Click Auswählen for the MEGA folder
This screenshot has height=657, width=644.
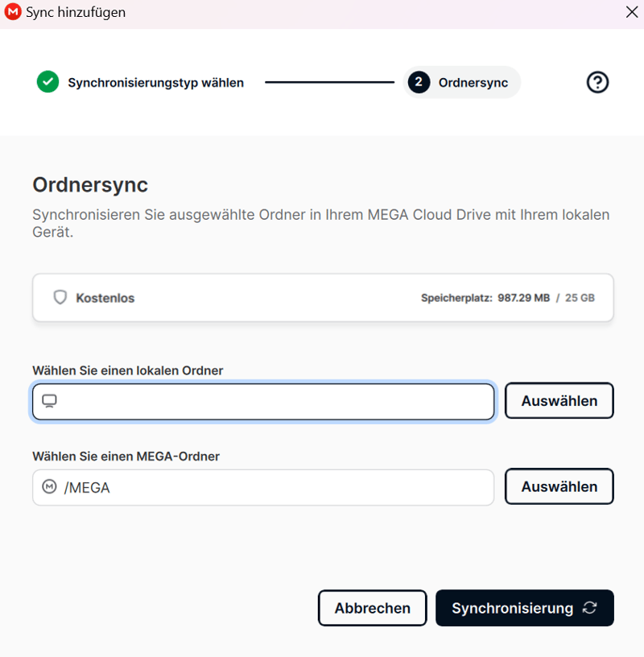click(559, 486)
